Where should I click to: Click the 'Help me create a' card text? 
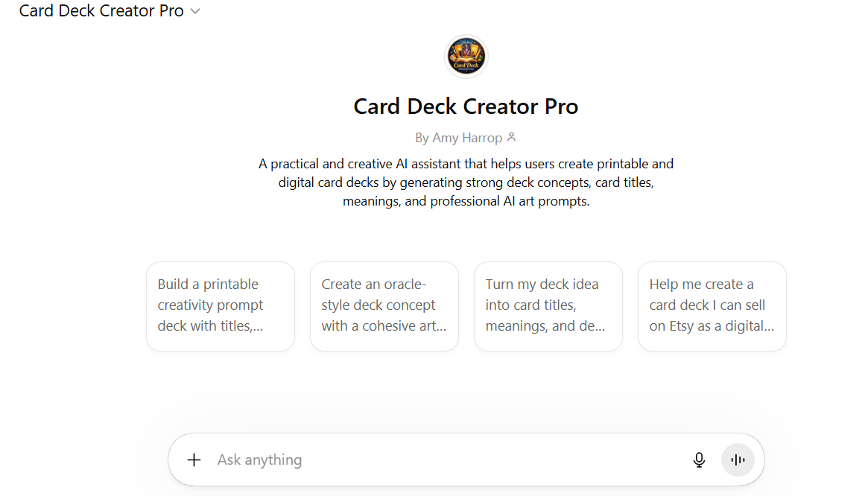tap(701, 284)
